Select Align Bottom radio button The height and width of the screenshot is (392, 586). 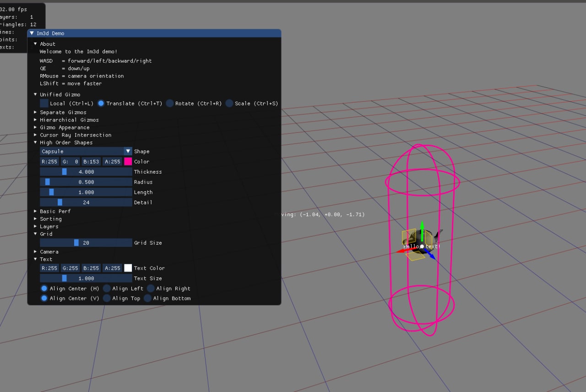(147, 298)
